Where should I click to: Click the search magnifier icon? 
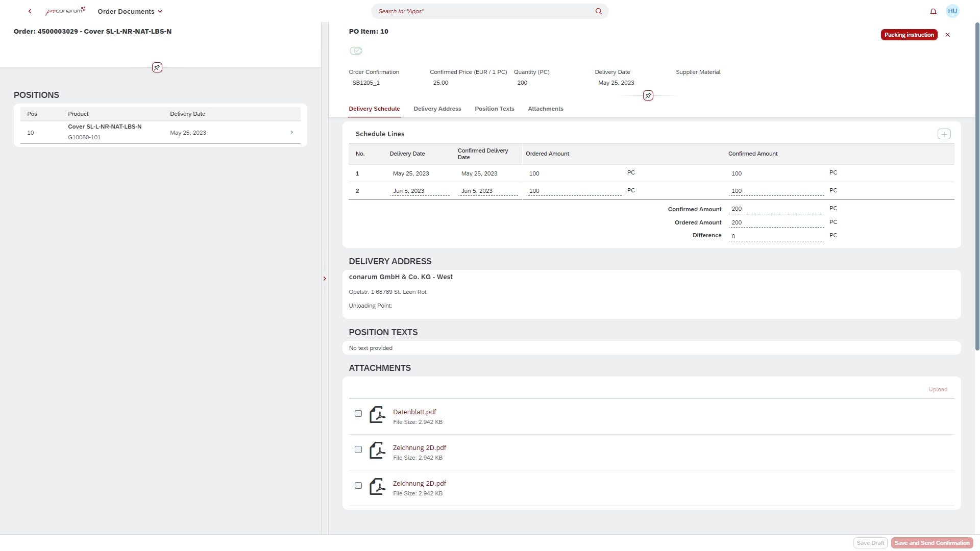(x=598, y=11)
